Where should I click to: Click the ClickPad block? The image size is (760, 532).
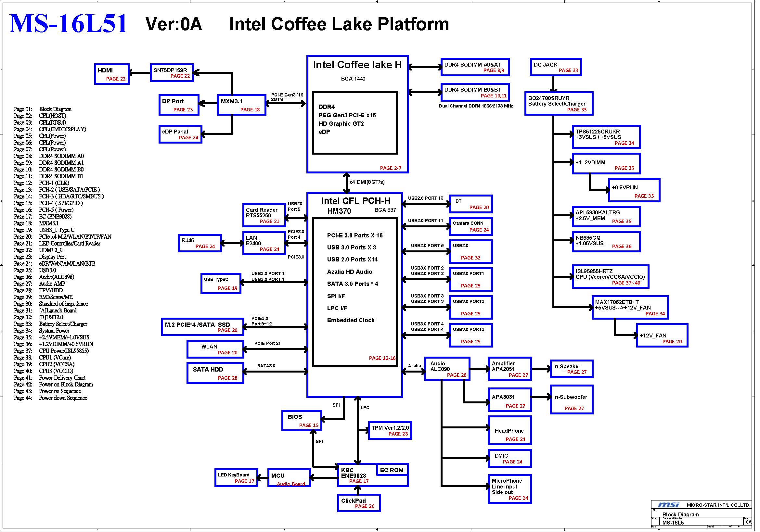tap(359, 503)
